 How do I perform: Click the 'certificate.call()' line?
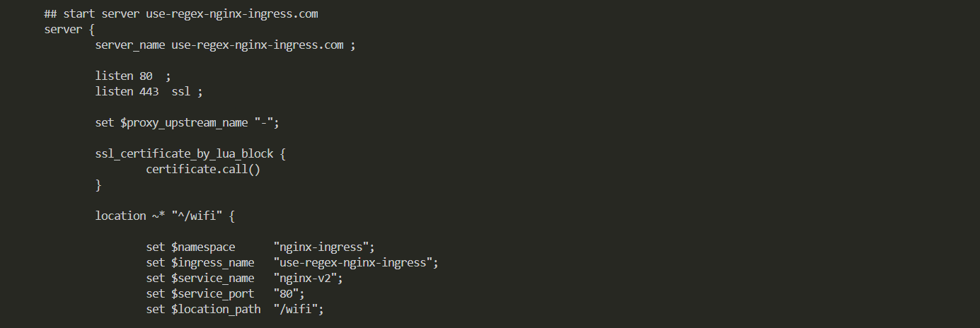coord(203,170)
